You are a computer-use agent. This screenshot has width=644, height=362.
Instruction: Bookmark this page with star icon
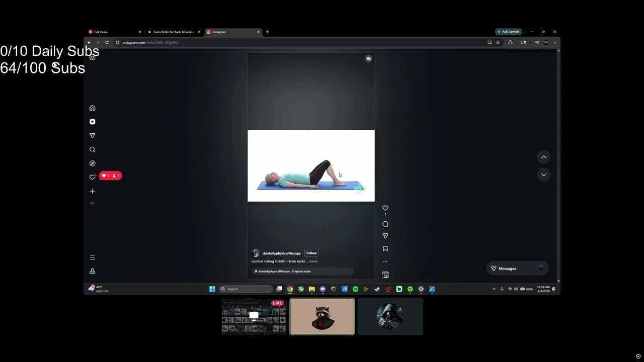498,42
